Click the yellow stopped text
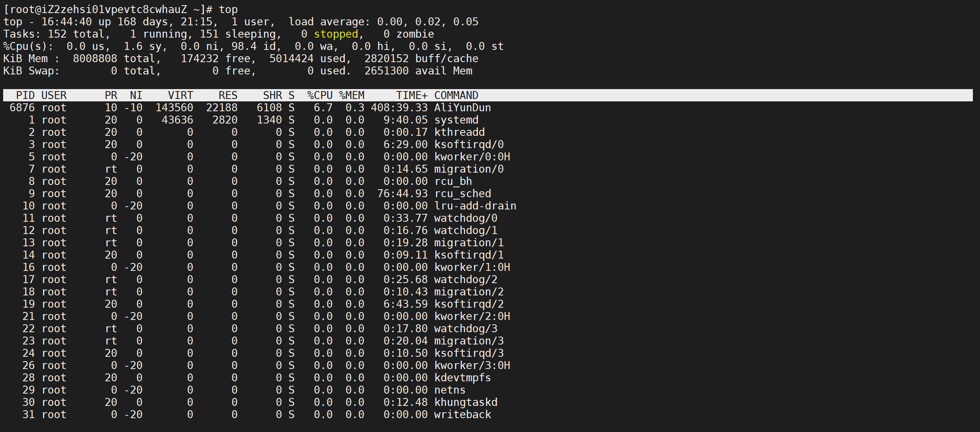The image size is (980, 432). (x=336, y=34)
